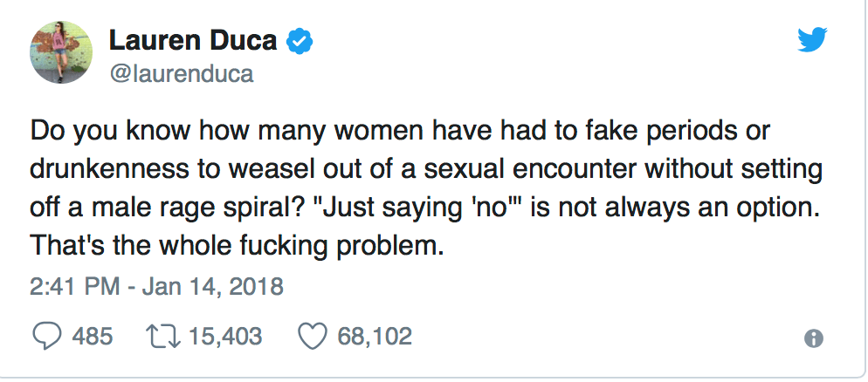Viewport: 868px width, 382px height.
Task: Click the Twitter bird logo
Action: pos(813,38)
